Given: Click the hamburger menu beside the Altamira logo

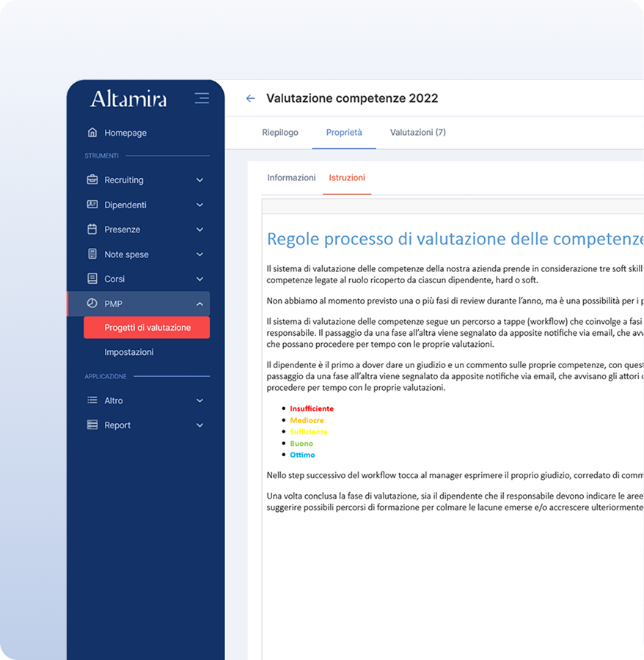Looking at the screenshot, I should pos(202,98).
